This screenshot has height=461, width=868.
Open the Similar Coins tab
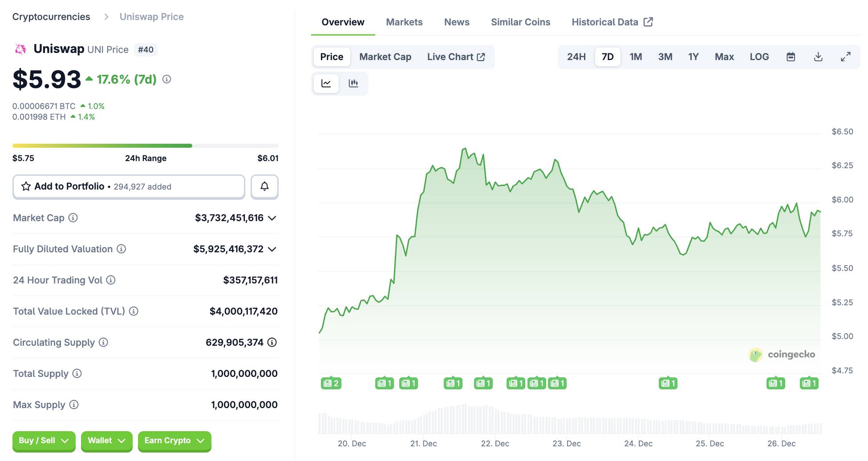tap(520, 22)
